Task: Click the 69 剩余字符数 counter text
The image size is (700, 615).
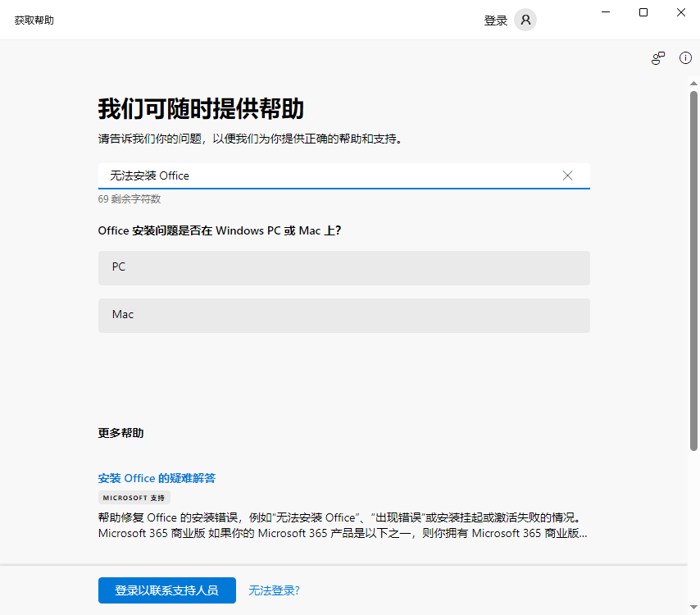Action: 130,198
